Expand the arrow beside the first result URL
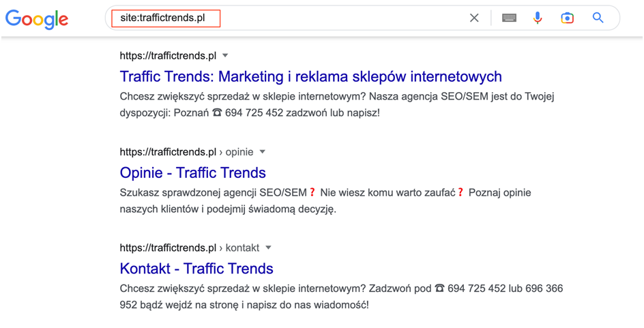644x328 pixels. [226, 55]
